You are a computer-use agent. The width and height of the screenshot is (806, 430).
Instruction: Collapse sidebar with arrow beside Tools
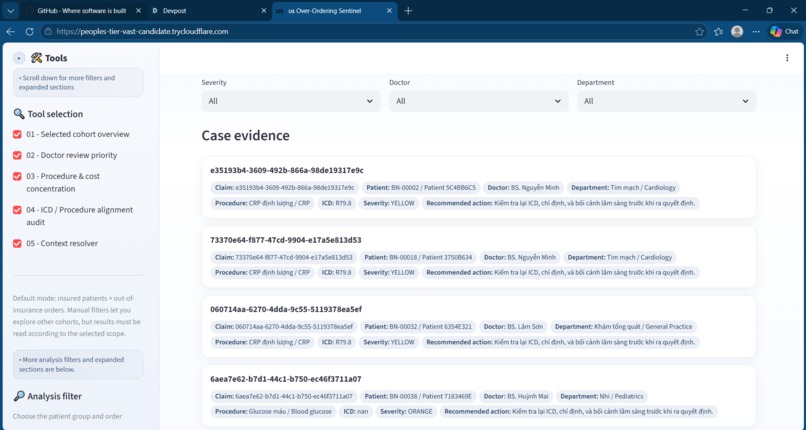click(19, 58)
